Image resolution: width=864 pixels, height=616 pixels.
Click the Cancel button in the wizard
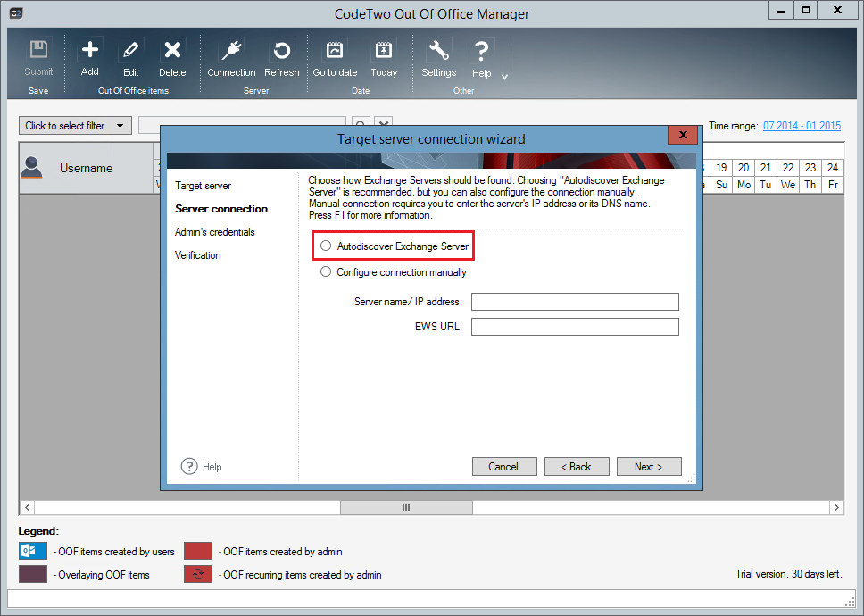pyautogui.click(x=504, y=467)
